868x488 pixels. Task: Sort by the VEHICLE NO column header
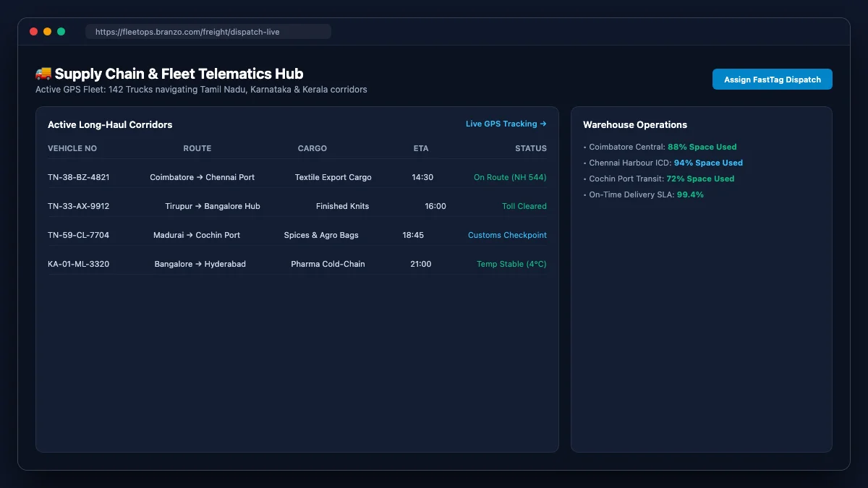pyautogui.click(x=72, y=148)
